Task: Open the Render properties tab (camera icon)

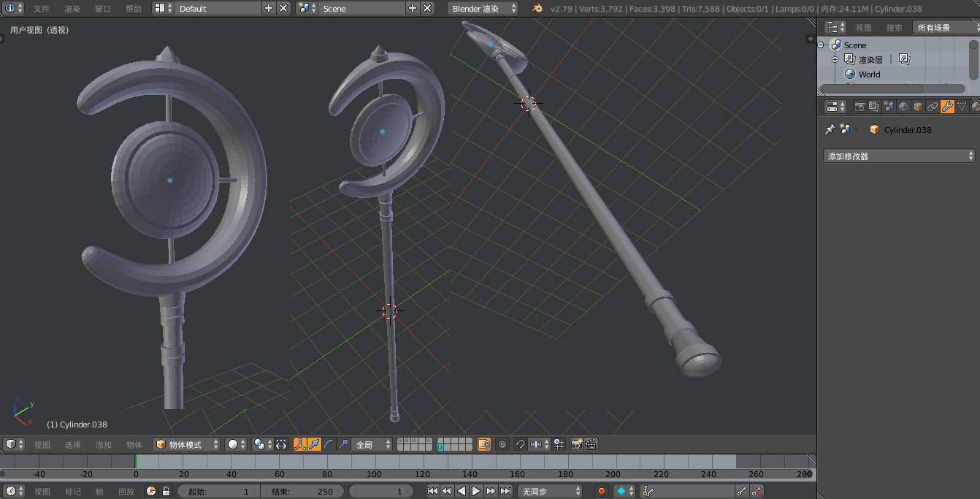Action: tap(860, 107)
